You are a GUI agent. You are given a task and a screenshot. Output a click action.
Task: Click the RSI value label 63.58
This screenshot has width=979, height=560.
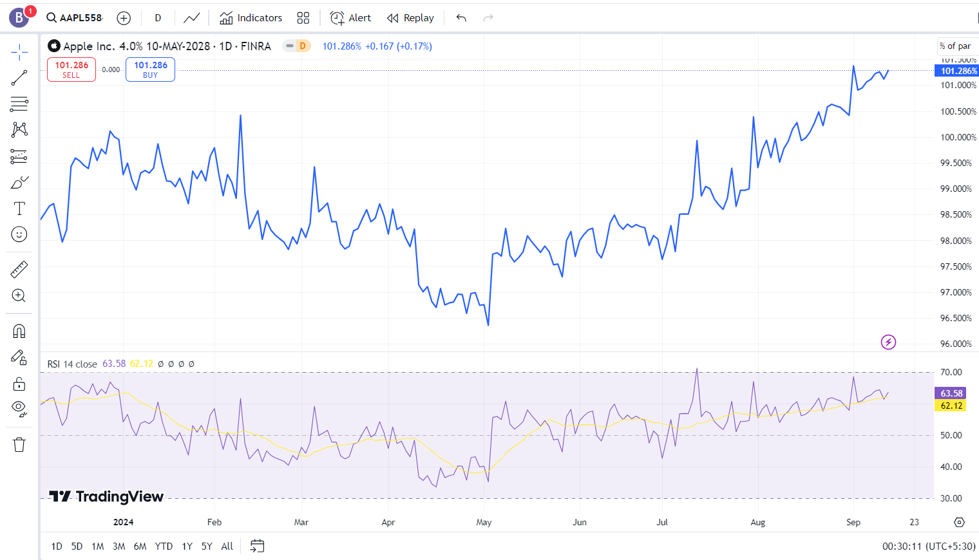(x=951, y=393)
